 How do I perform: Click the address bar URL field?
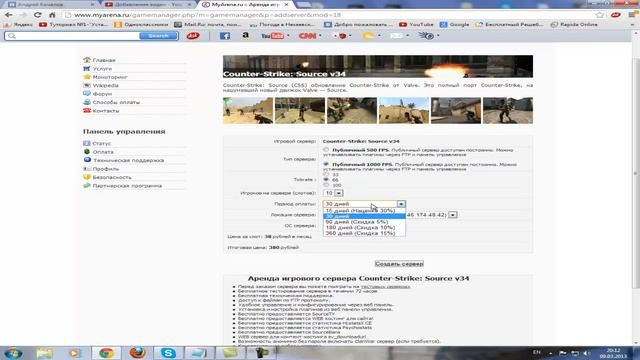(x=327, y=15)
